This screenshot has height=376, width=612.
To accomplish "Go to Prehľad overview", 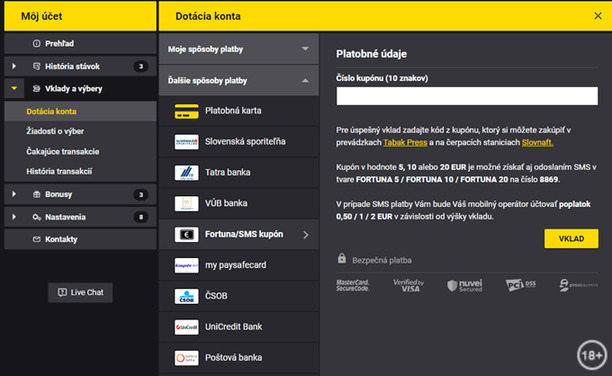I will click(x=80, y=43).
